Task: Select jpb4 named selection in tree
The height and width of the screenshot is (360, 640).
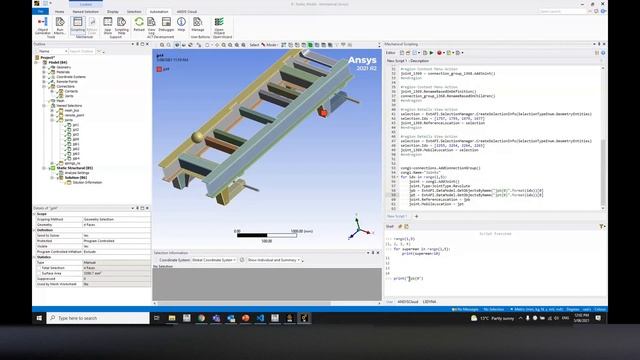Action: (76, 158)
